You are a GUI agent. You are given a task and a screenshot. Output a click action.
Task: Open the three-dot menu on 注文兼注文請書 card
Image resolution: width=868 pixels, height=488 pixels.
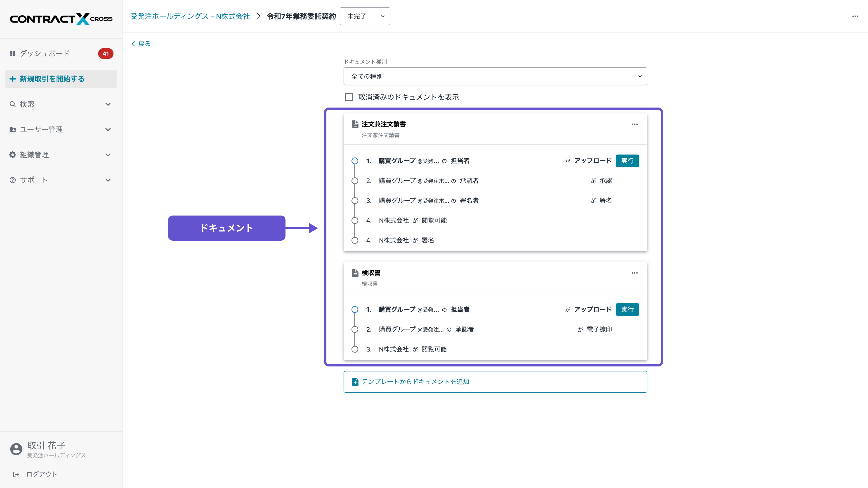point(634,124)
